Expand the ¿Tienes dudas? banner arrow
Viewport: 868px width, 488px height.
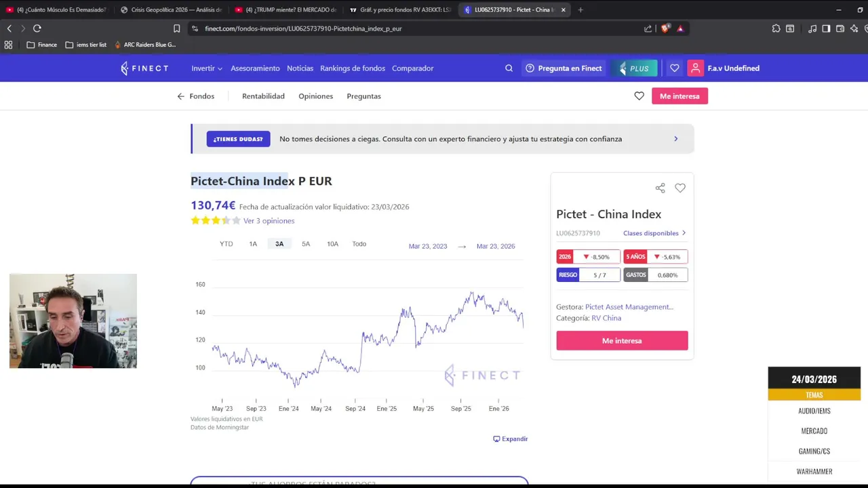point(675,139)
